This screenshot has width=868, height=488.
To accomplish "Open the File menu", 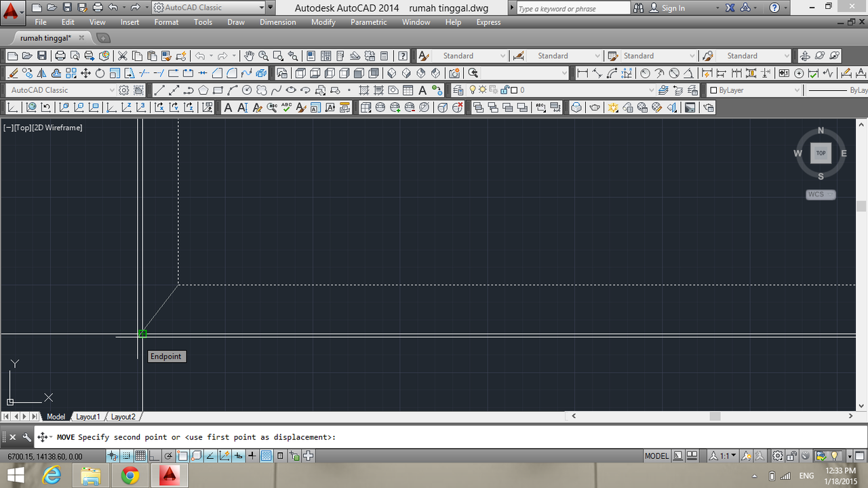I will (41, 22).
